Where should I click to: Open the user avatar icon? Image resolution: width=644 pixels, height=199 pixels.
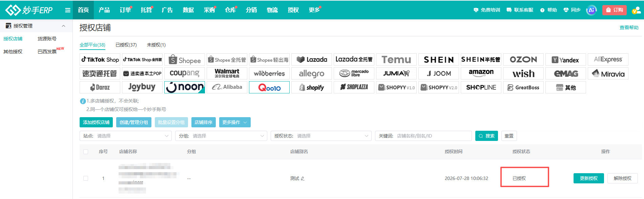636,11
